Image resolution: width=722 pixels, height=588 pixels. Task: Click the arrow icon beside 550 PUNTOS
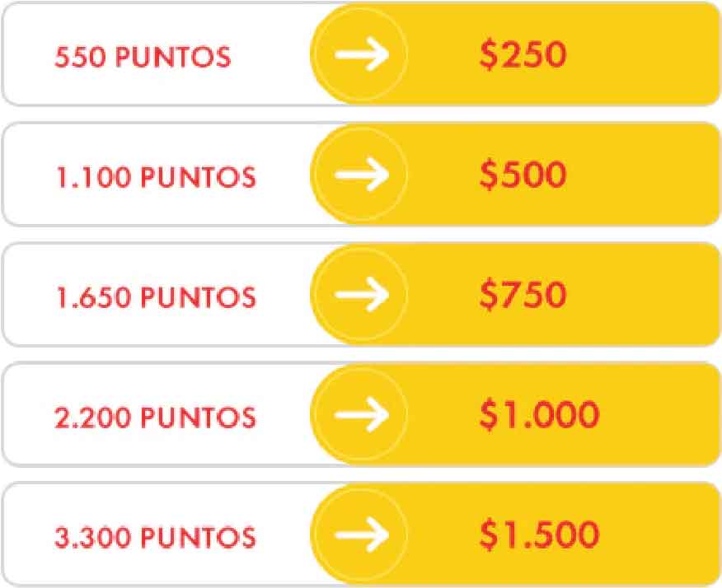click(x=362, y=54)
